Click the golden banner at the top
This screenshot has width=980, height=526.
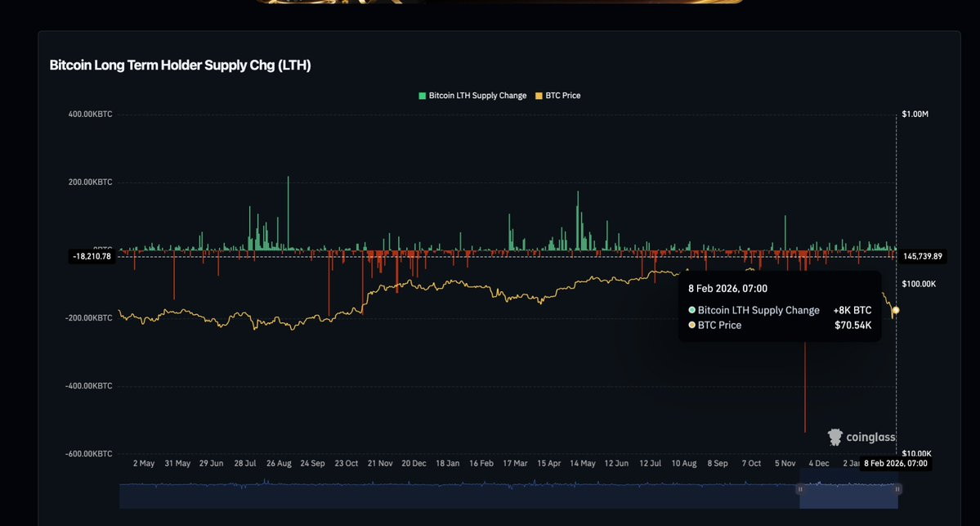coord(499,2)
